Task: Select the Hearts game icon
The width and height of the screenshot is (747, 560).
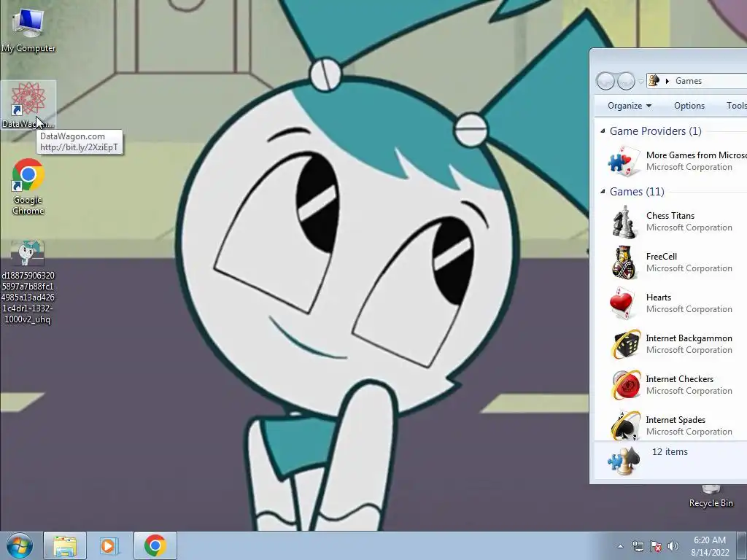Action: tap(622, 303)
